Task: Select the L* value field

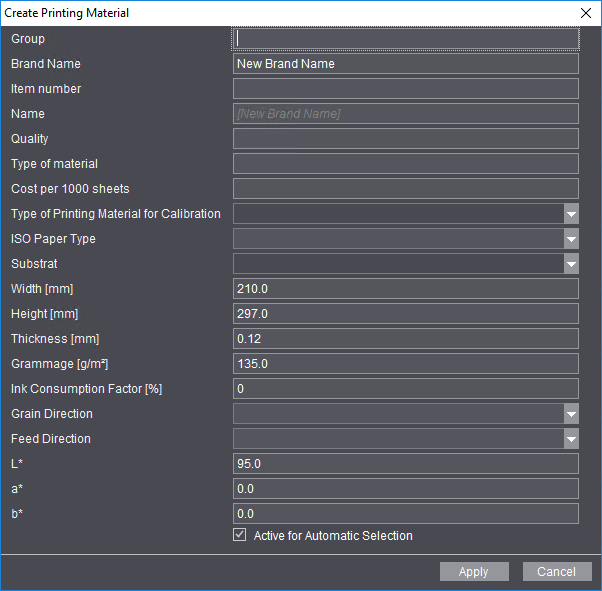Action: [x=405, y=464]
